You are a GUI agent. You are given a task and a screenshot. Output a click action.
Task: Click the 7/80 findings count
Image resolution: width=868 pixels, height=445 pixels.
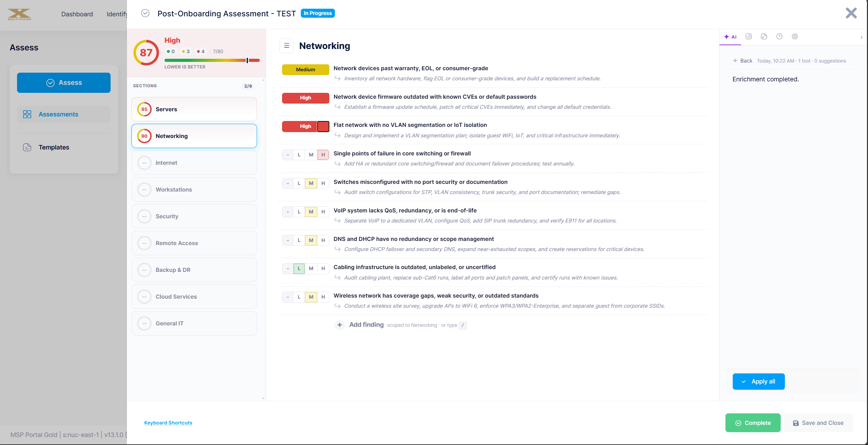[218, 51]
